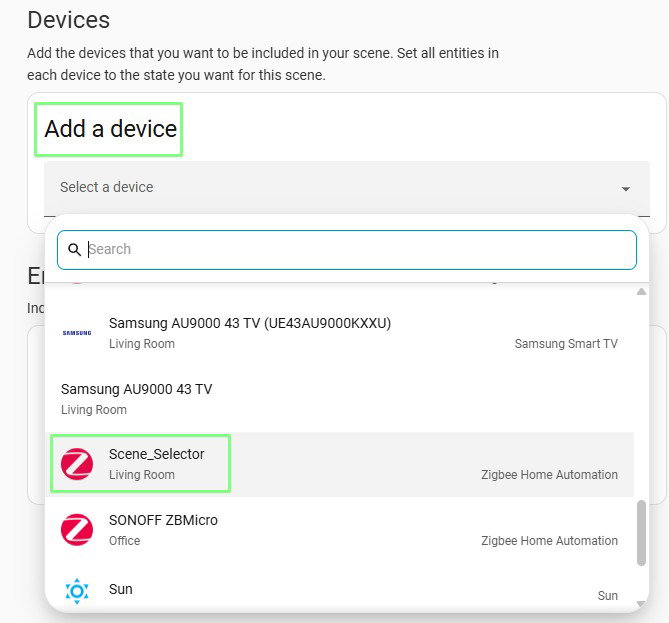Viewport: 669px width, 623px height.
Task: Select SONOFF ZBMicro in Office
Action: [x=340, y=530]
